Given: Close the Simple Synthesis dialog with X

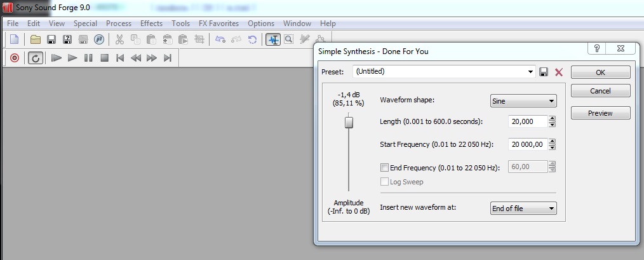Looking at the screenshot, I should (x=621, y=48).
